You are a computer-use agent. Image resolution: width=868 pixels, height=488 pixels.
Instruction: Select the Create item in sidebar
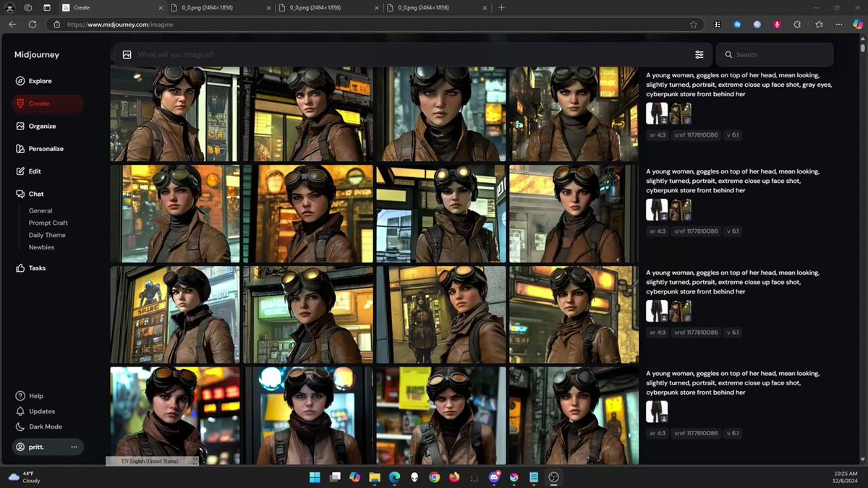[48, 103]
